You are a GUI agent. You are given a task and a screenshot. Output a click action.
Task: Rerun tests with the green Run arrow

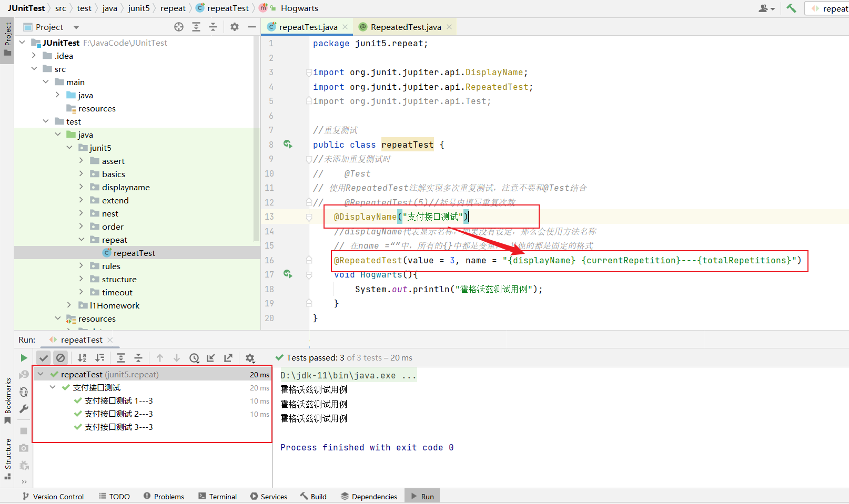[24, 358]
